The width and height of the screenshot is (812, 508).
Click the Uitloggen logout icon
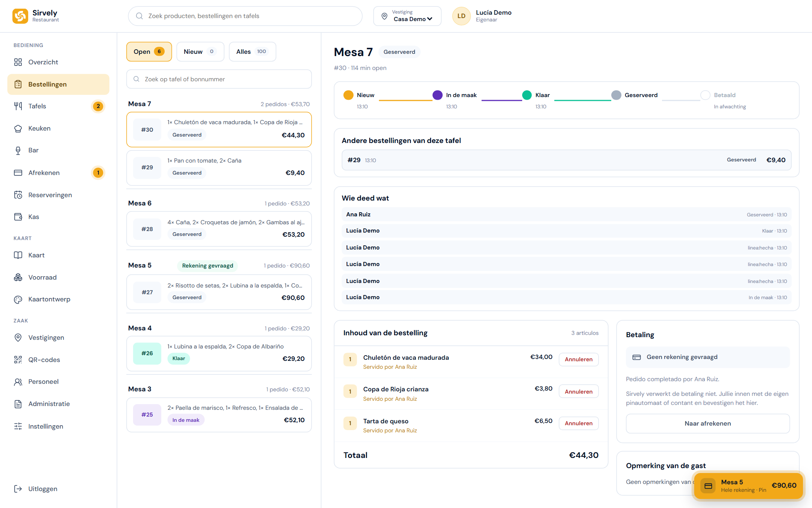click(18, 489)
